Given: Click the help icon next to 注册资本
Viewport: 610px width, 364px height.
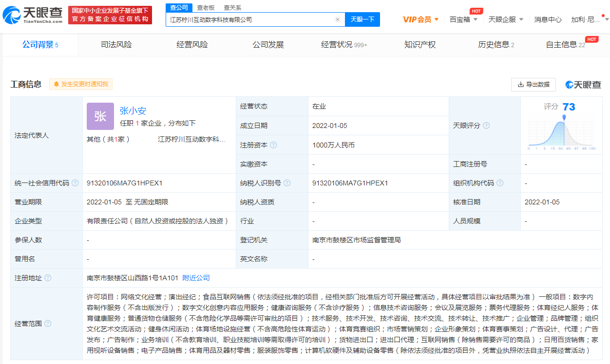Looking at the screenshot, I should pos(273,145).
